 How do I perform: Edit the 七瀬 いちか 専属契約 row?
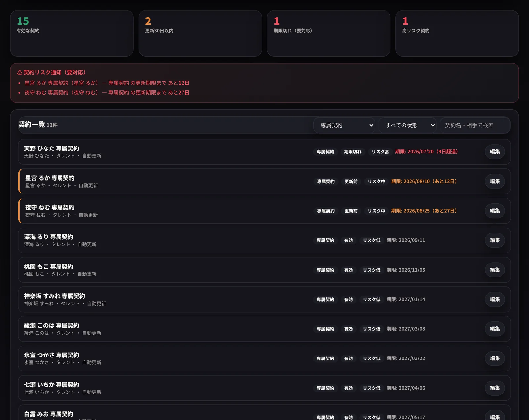click(495, 388)
